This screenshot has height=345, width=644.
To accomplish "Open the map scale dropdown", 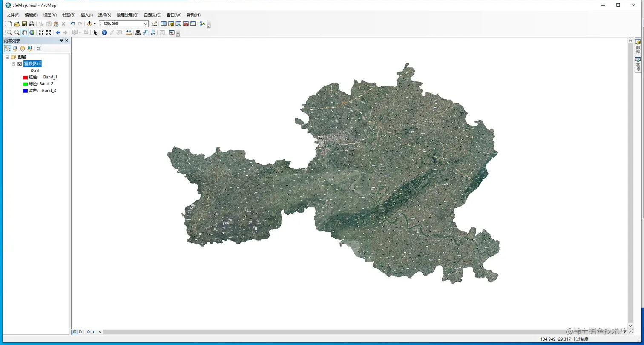I will (x=146, y=24).
